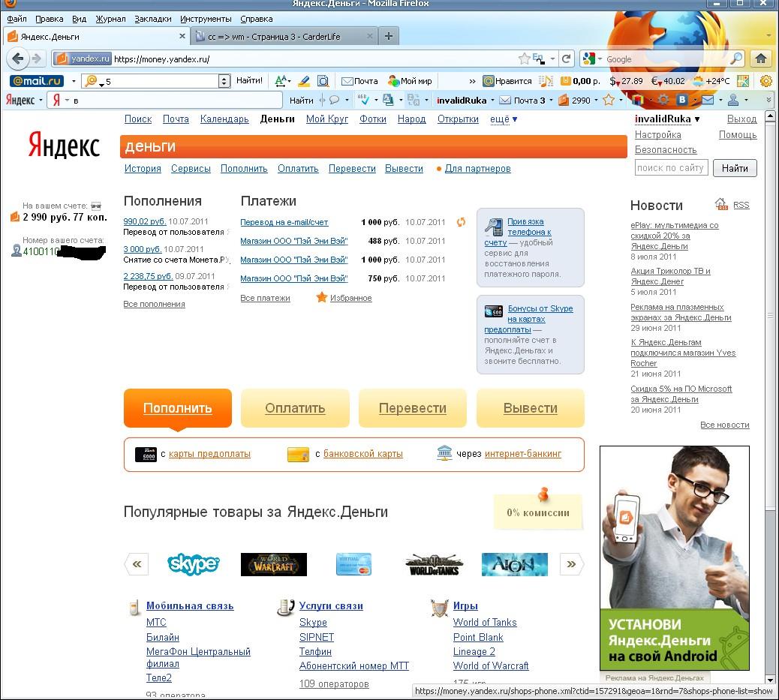The image size is (779, 700).
Task: Open Почта from the Mail.ru toolbar
Action: point(359,81)
